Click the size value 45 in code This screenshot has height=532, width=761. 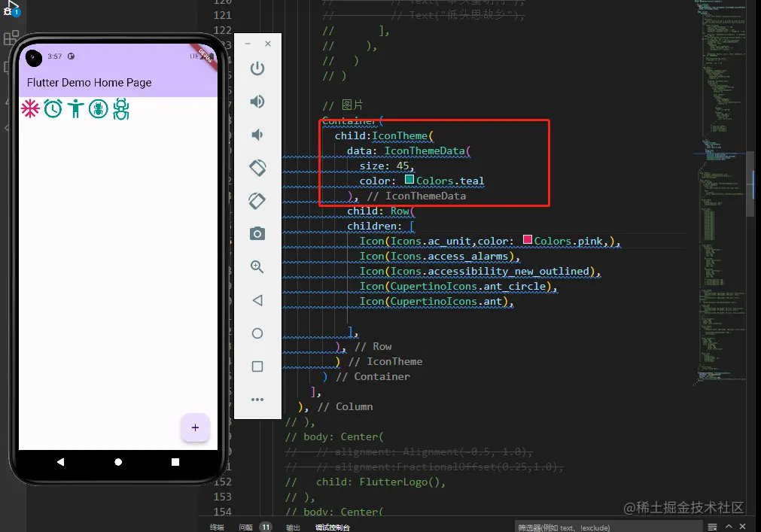403,166
